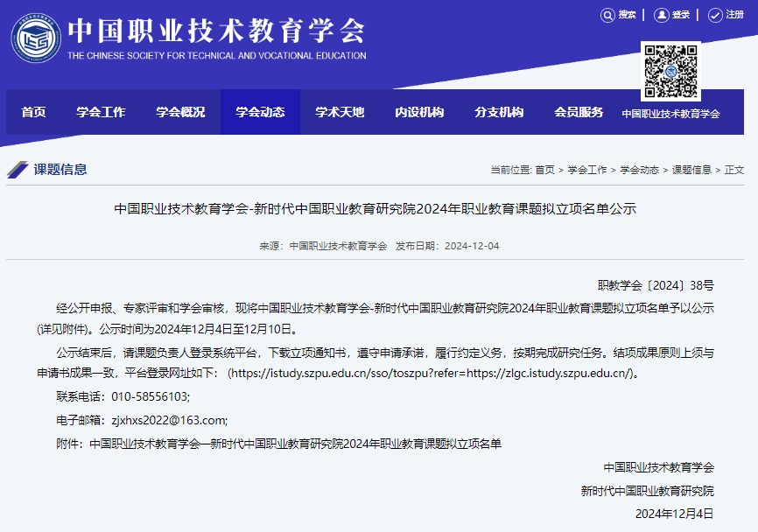This screenshot has width=758, height=532.
Task: Click the QR code image
Action: (670, 71)
